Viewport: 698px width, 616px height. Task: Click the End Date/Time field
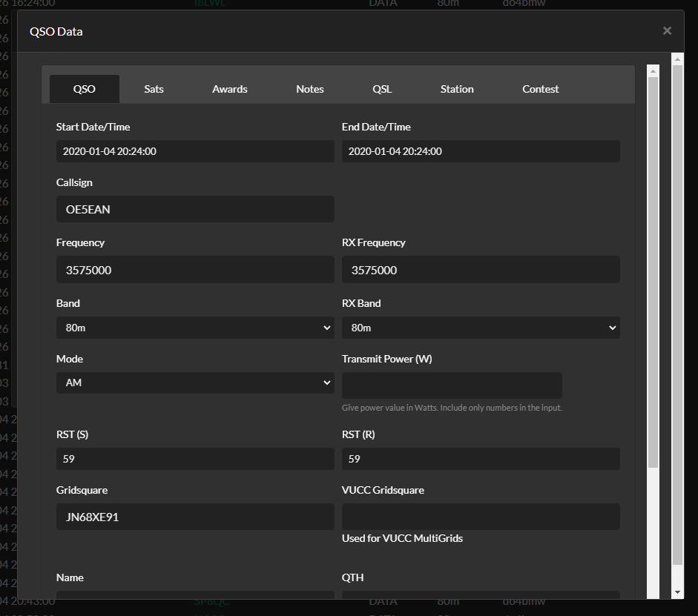coord(480,150)
